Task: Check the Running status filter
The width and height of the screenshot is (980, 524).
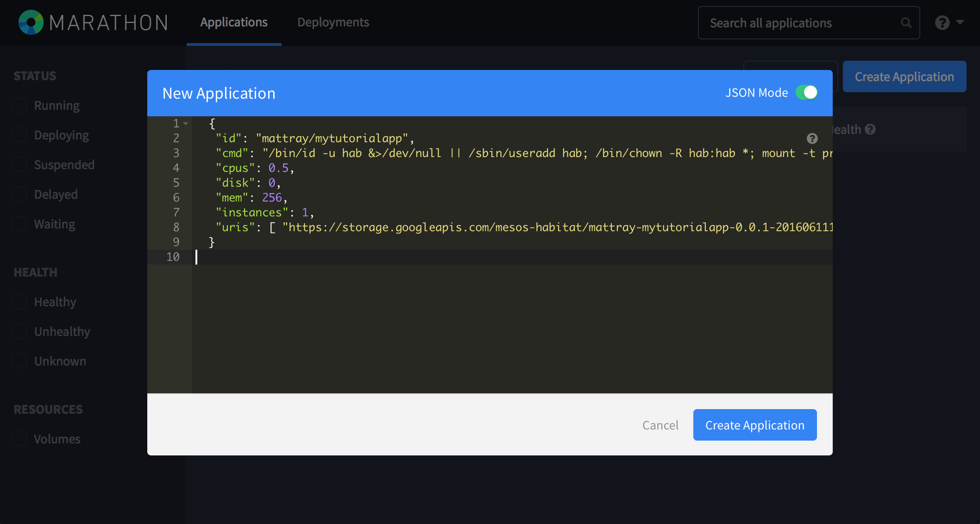Action: tap(19, 105)
